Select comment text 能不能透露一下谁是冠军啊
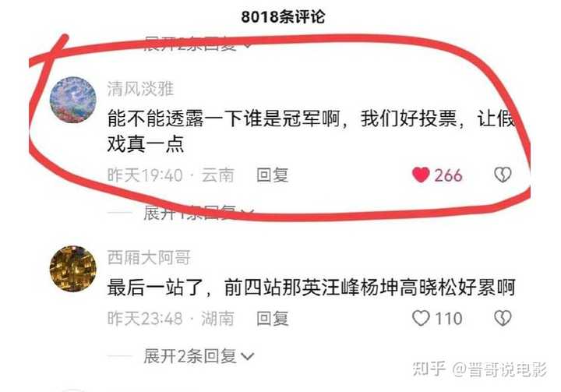This screenshot has height=392, width=561. [x=224, y=118]
